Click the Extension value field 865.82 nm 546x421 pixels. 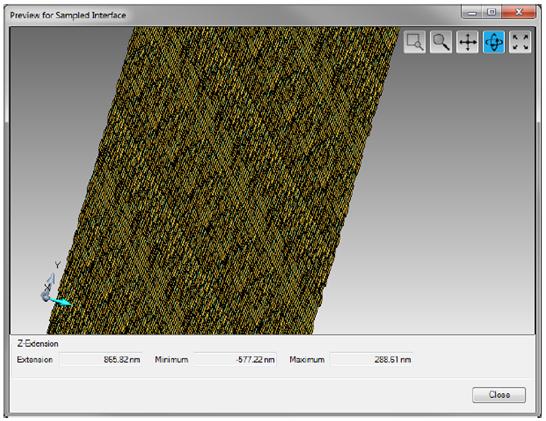[101, 359]
